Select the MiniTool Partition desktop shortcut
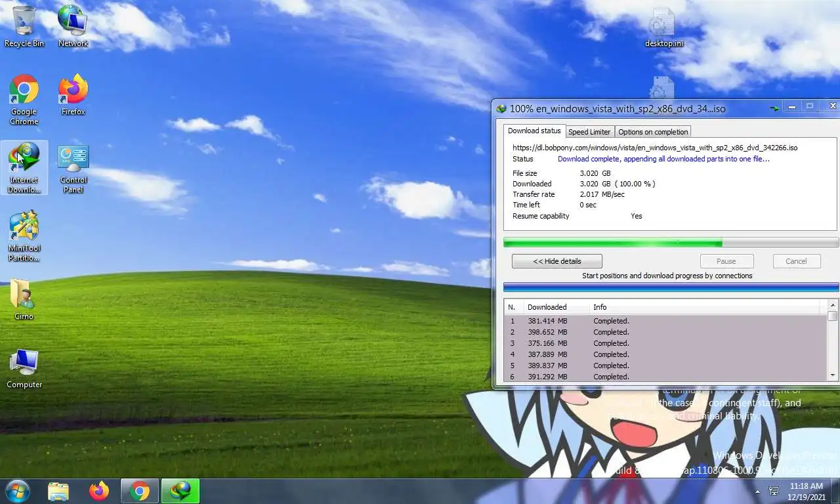This screenshot has height=504, width=840. coord(24,236)
